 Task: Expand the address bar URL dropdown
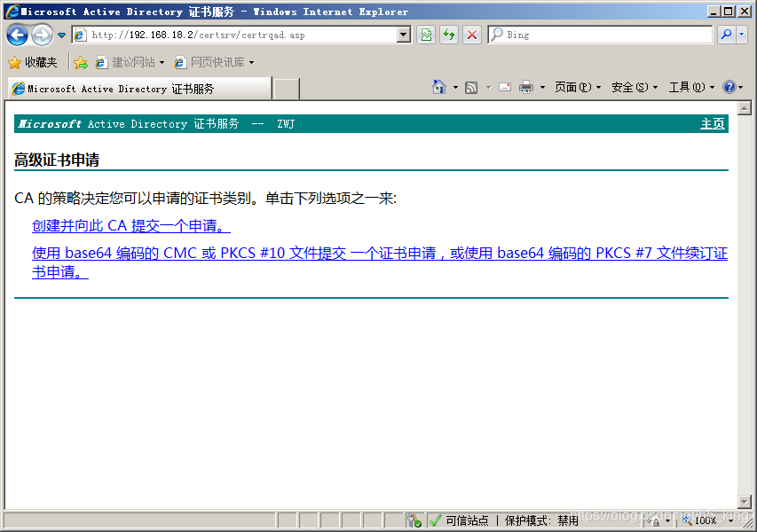click(x=404, y=35)
